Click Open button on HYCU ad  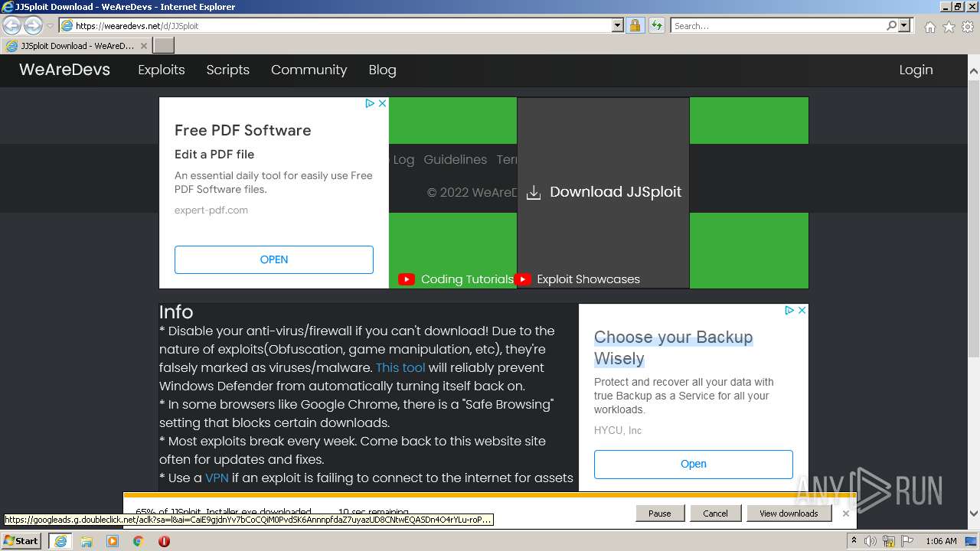click(694, 464)
